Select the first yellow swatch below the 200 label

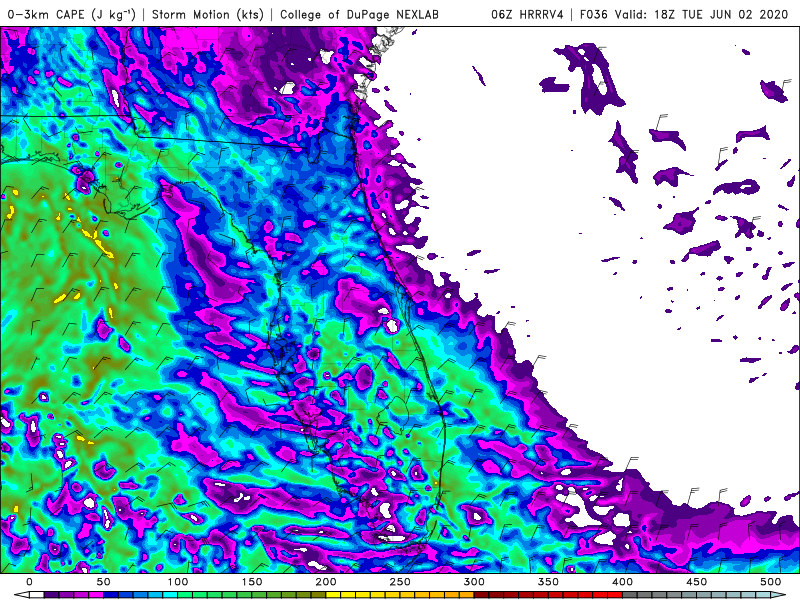333,595
